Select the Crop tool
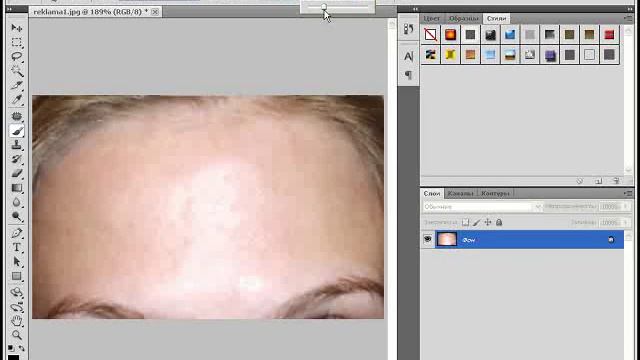The height and width of the screenshot is (360, 640). pyautogui.click(x=17, y=85)
